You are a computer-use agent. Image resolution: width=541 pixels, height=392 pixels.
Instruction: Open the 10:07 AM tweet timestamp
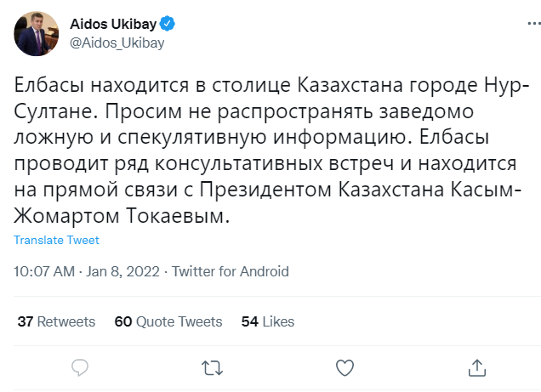tap(44, 272)
